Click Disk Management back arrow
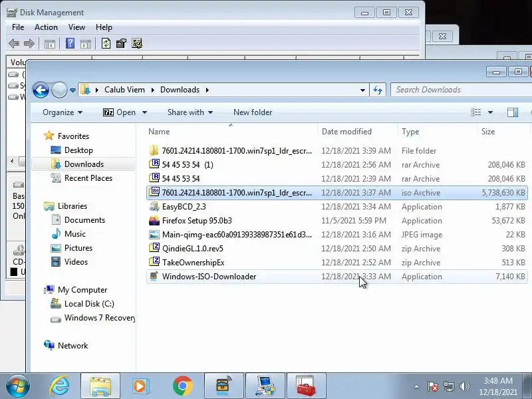 click(14, 43)
